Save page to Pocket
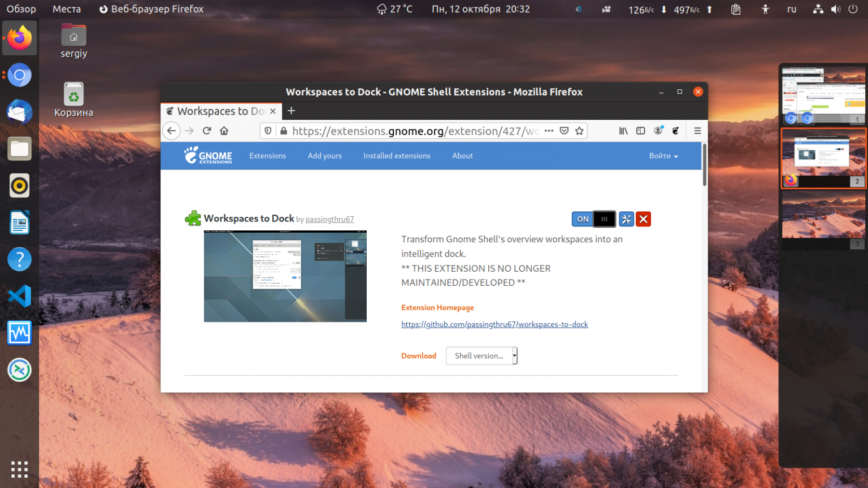Screen dimensions: 868x488 [564, 130]
